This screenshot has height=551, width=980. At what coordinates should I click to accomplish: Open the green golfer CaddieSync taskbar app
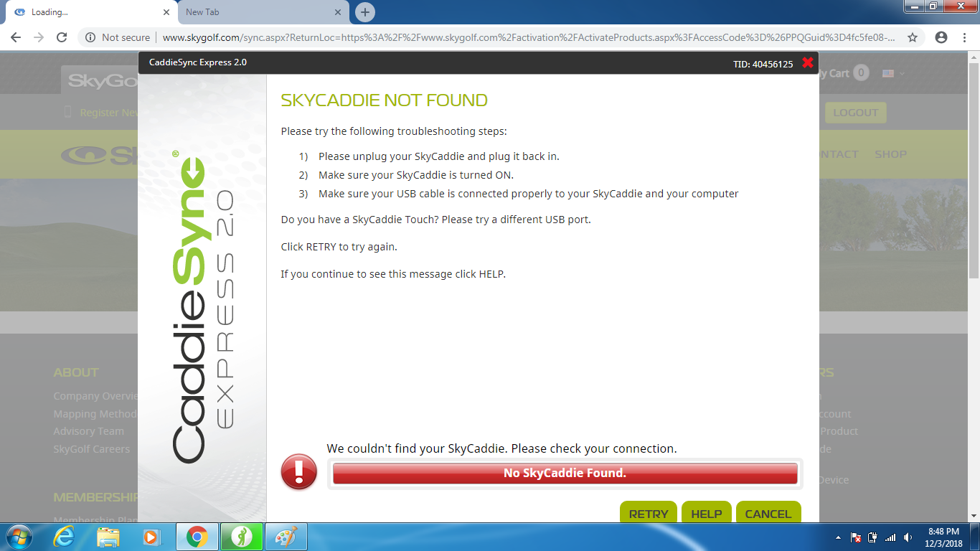point(242,537)
